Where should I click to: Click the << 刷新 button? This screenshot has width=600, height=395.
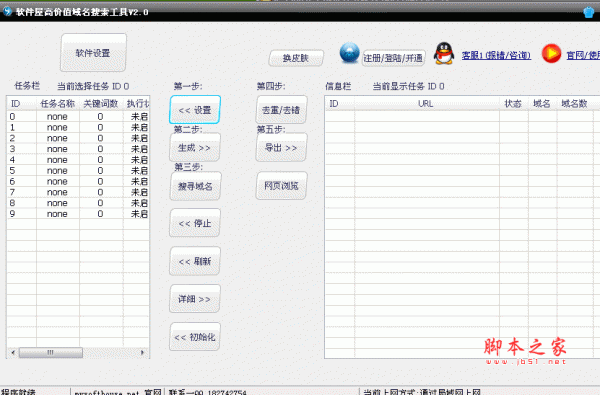coord(195,261)
